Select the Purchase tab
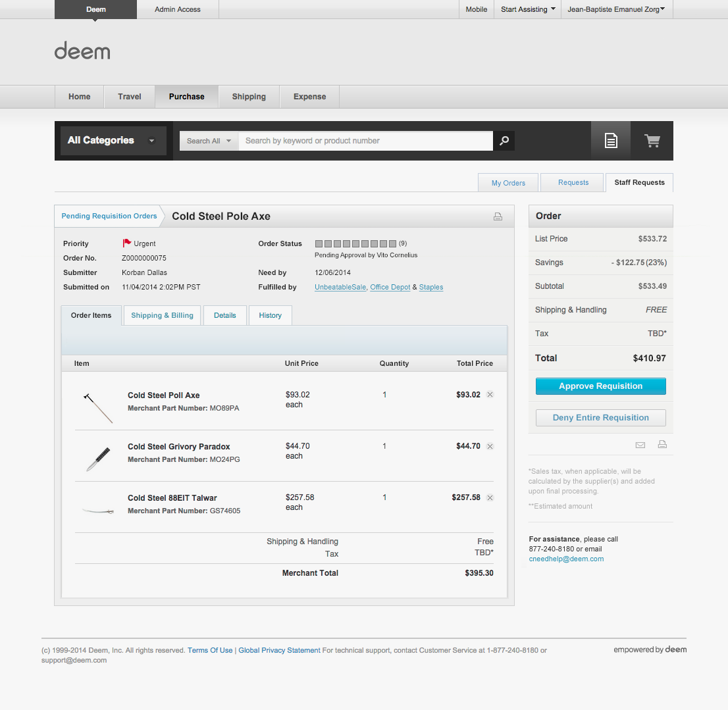The image size is (728, 710). pos(187,97)
